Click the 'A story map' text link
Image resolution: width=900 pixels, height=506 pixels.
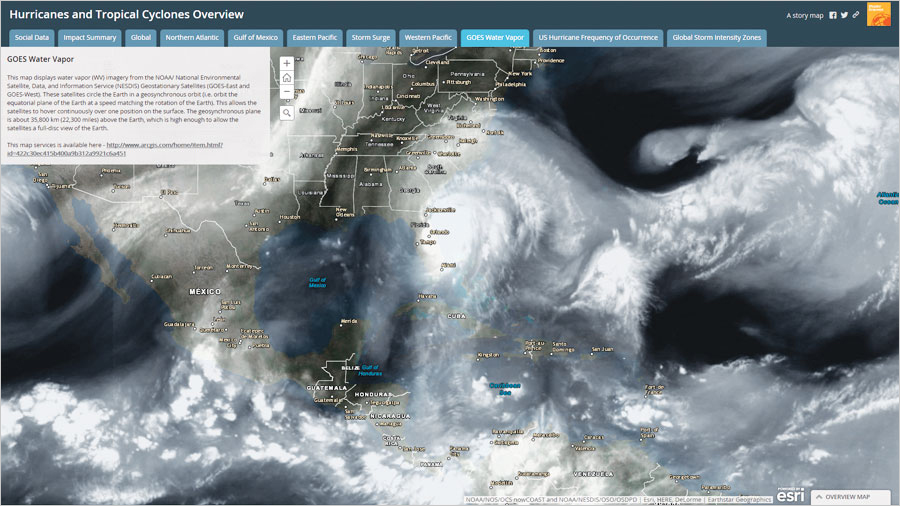(x=804, y=15)
